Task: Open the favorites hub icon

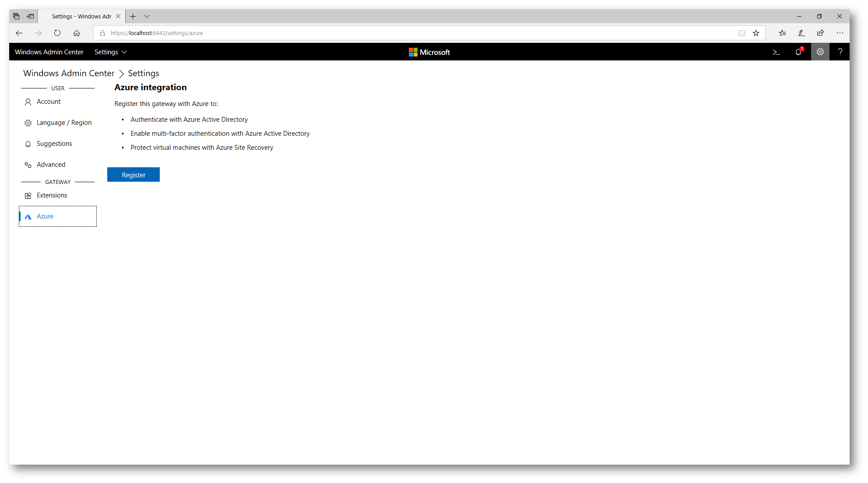Action: [782, 33]
